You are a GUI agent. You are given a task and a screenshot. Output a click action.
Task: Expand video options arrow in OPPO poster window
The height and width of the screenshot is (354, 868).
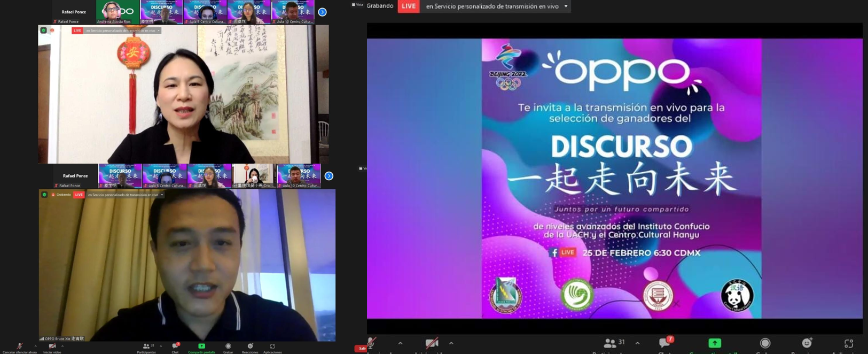451,343
